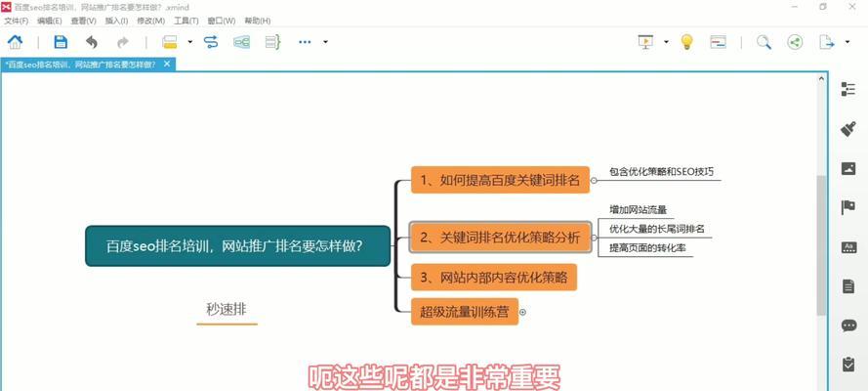Select subtopic 优化大量的长尾词排名
Viewport: 868px width, 391px height.
point(656,229)
